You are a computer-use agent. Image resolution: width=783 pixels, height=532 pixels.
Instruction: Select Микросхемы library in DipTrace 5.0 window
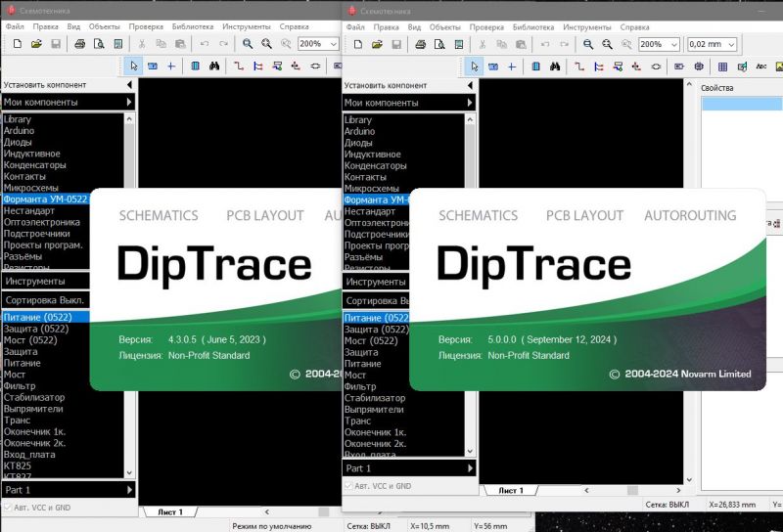click(x=372, y=188)
